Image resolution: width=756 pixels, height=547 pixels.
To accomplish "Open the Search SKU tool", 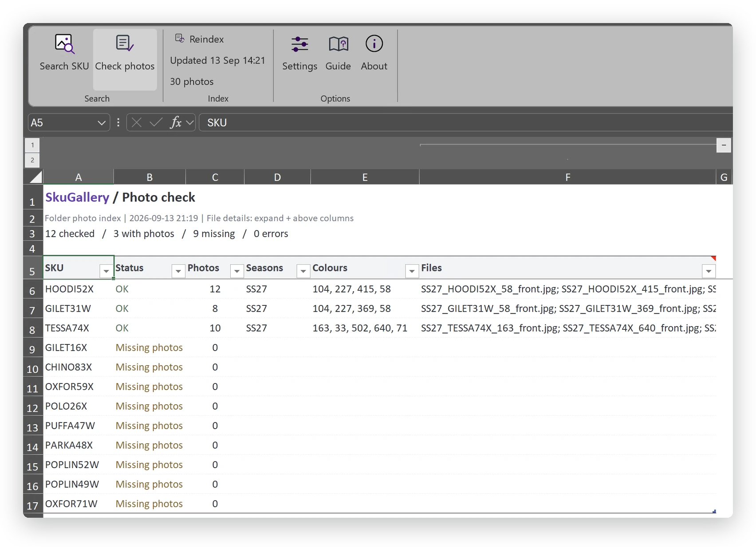I will tap(64, 53).
